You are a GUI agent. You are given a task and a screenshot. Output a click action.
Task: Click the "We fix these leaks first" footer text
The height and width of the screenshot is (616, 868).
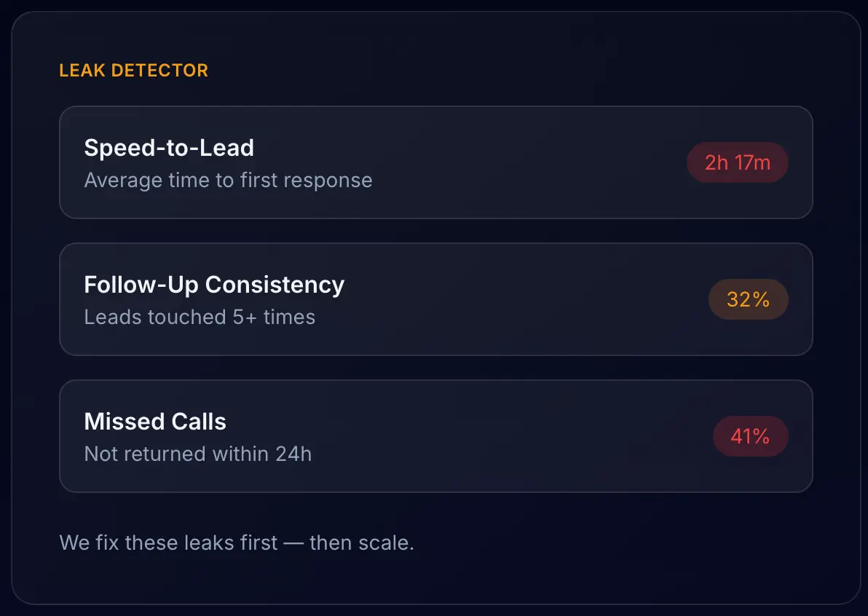click(168, 543)
